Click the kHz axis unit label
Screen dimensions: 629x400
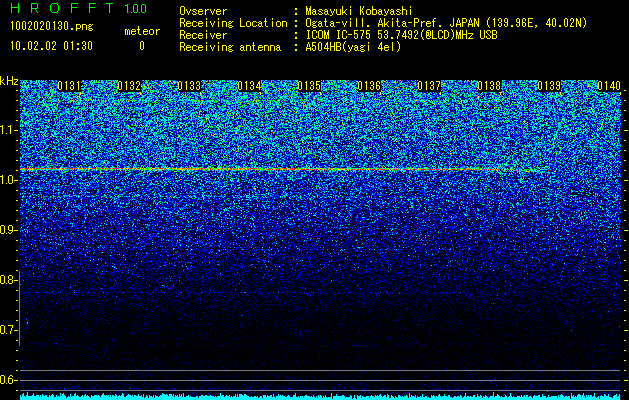(9, 81)
